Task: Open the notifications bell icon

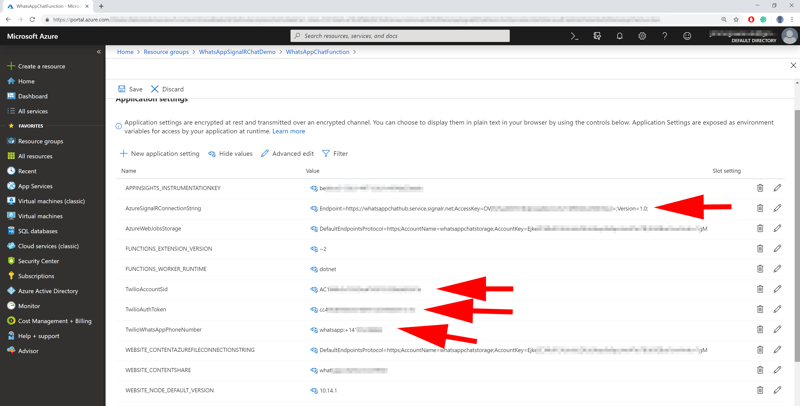Action: point(619,36)
